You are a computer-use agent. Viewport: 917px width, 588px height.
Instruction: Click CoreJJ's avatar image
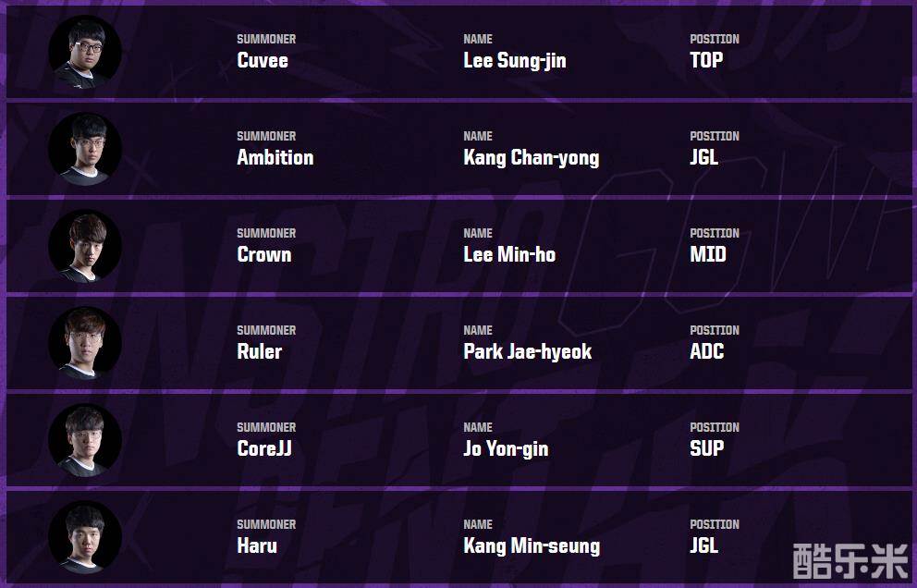pyautogui.click(x=85, y=440)
